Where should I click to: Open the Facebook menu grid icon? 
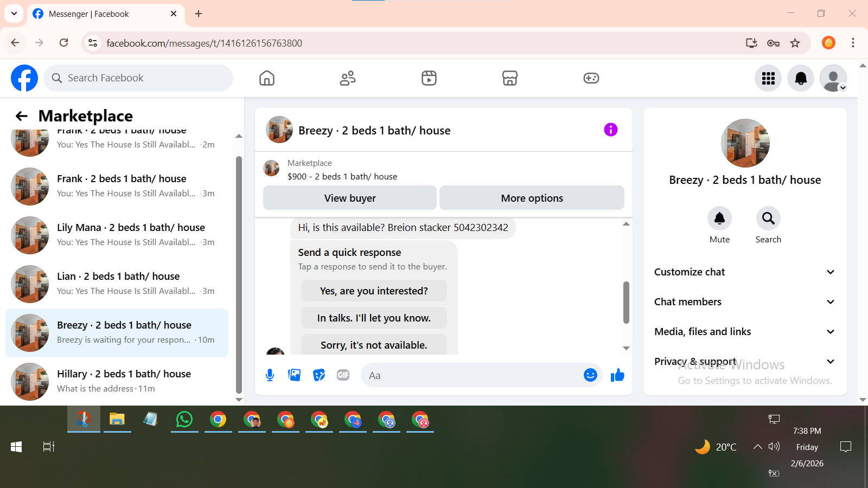(x=768, y=78)
